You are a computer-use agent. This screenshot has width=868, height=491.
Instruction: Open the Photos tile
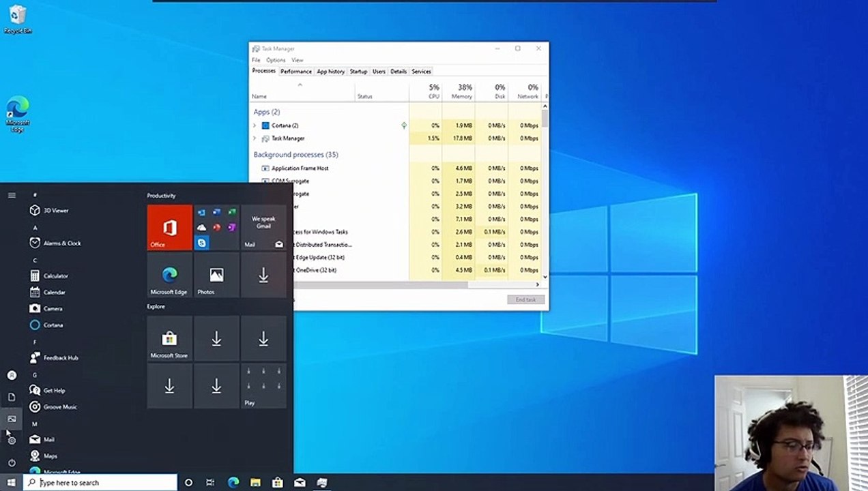tap(216, 275)
